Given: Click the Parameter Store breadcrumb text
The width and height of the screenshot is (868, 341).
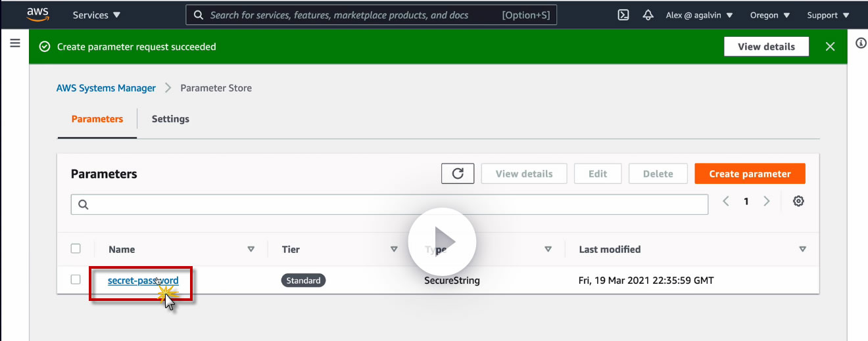Looking at the screenshot, I should pyautogui.click(x=216, y=88).
